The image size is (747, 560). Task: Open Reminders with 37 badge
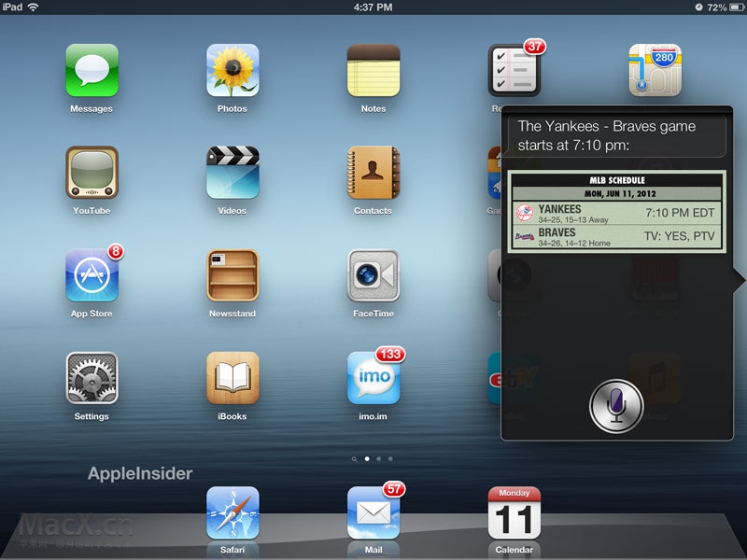click(x=514, y=71)
